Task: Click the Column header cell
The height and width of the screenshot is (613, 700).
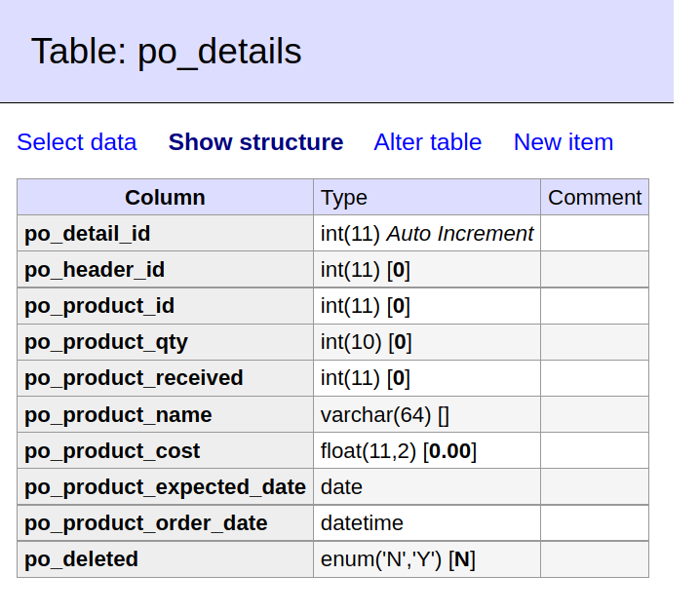Action: [165, 197]
